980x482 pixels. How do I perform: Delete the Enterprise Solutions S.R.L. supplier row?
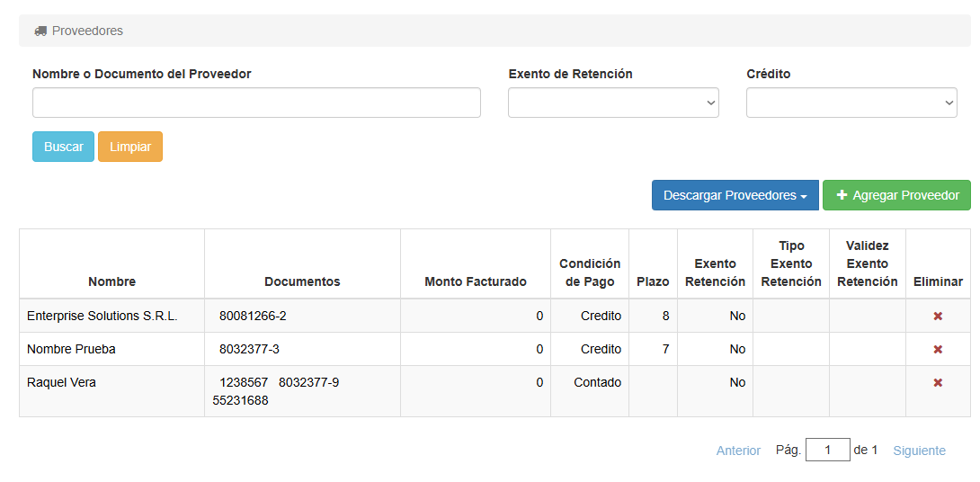pyautogui.click(x=938, y=317)
